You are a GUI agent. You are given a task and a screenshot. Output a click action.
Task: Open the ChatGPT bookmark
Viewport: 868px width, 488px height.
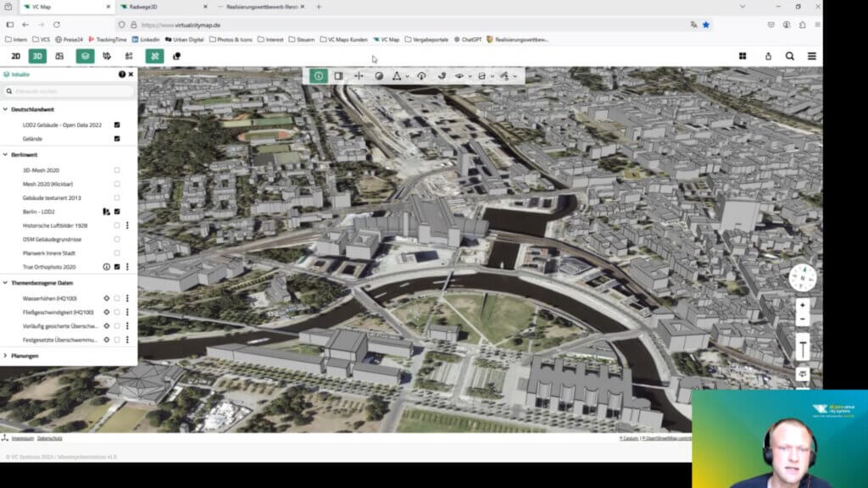click(x=468, y=40)
